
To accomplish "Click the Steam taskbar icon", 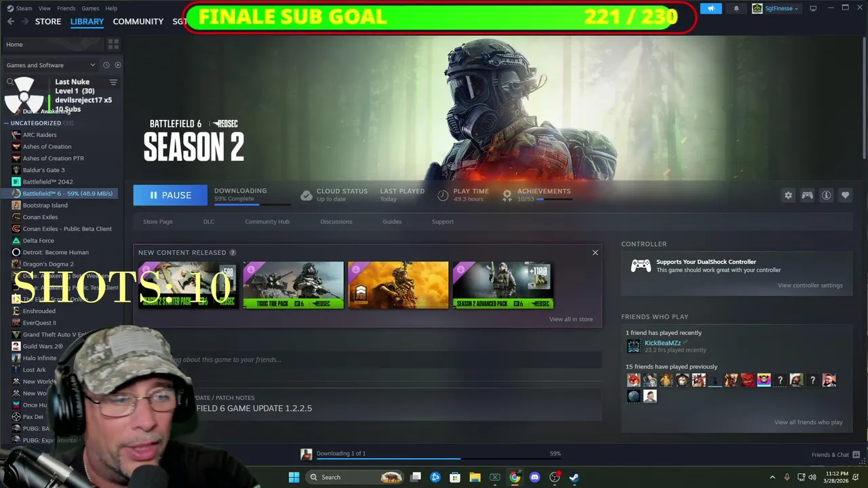I will pos(574,477).
